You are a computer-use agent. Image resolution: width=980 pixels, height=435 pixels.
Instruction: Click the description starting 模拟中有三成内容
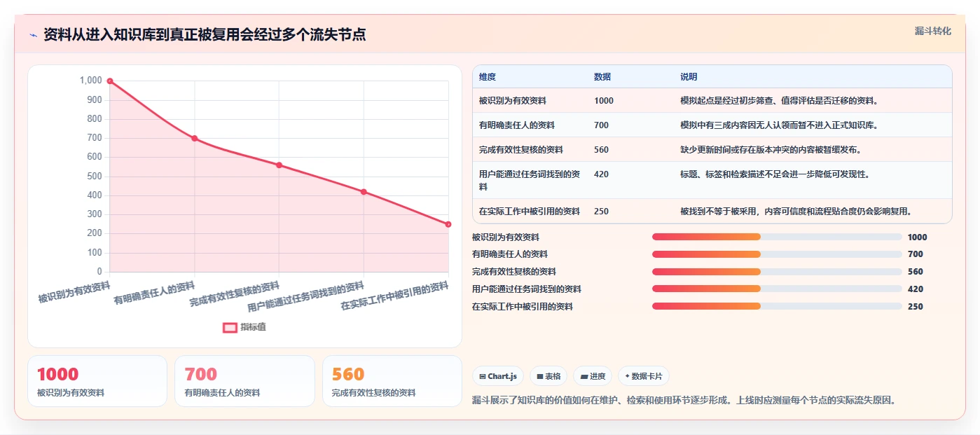(779, 125)
